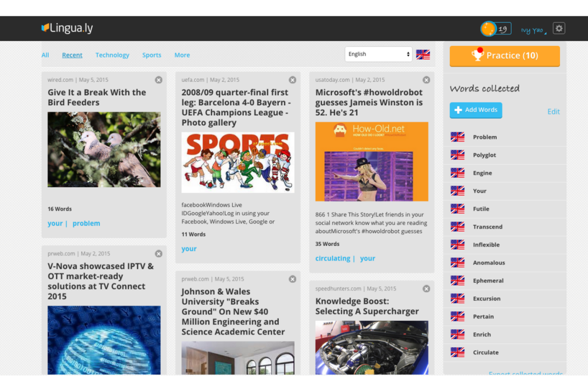
Task: Switch to the Technology tab
Action: click(112, 55)
